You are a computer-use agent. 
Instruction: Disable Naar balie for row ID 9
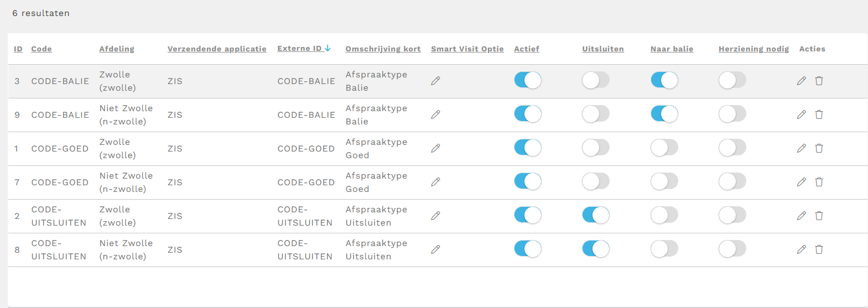(664, 114)
